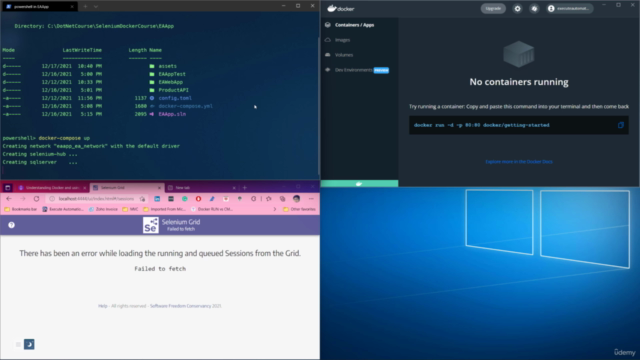Open the Bookmarks bar folder
Viewport: 640px width, 360px height.
20,209
